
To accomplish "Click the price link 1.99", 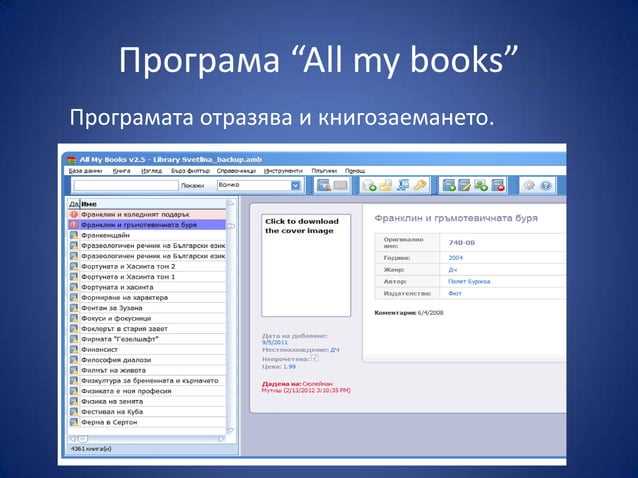I will tap(289, 367).
